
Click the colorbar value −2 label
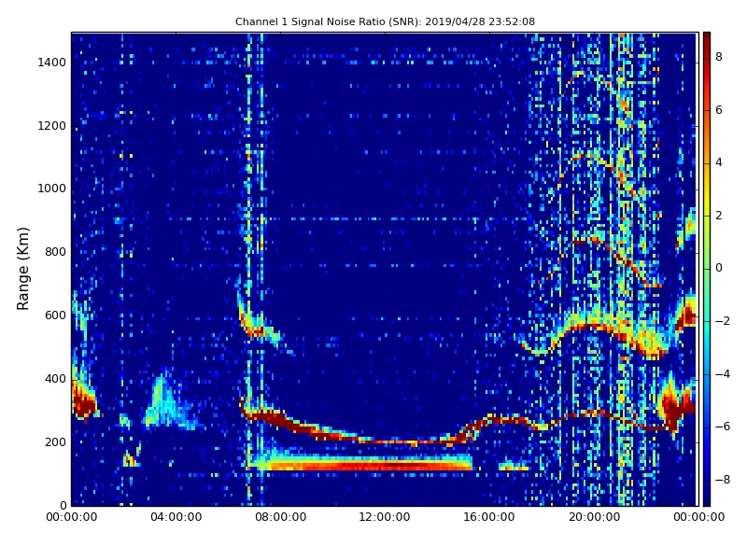coord(722,321)
